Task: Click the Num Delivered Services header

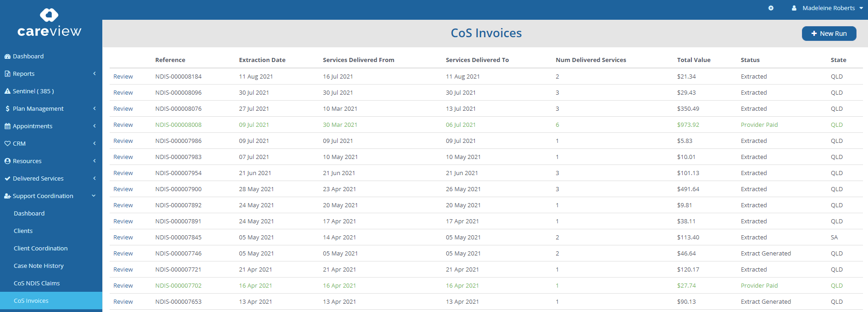Action: pyautogui.click(x=591, y=60)
